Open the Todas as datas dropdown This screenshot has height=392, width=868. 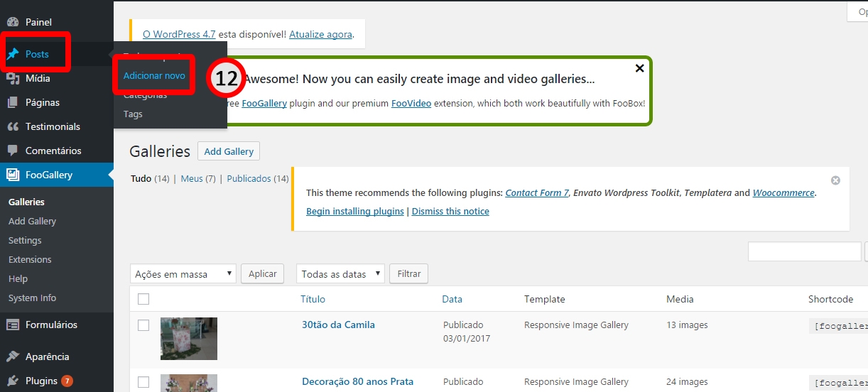tap(340, 273)
